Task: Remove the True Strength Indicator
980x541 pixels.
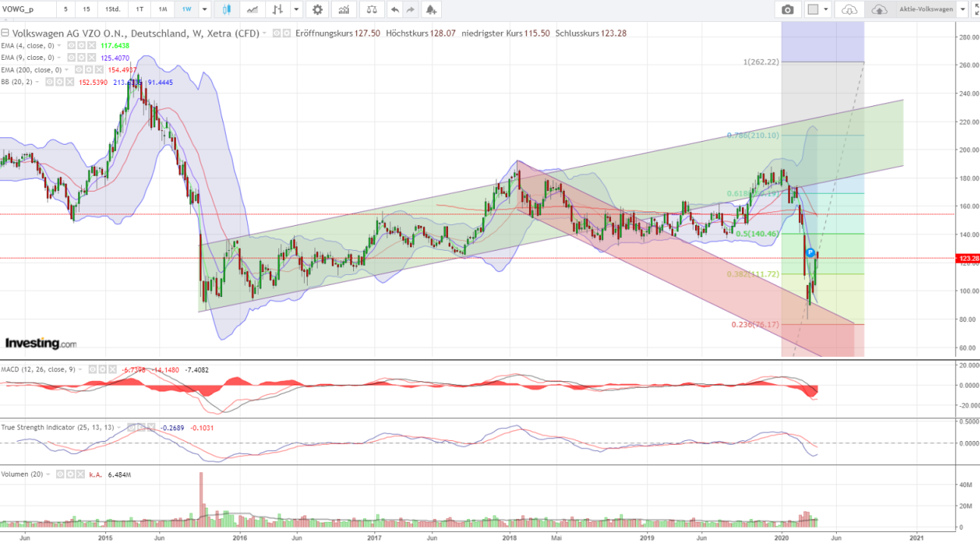Action: 152,427
